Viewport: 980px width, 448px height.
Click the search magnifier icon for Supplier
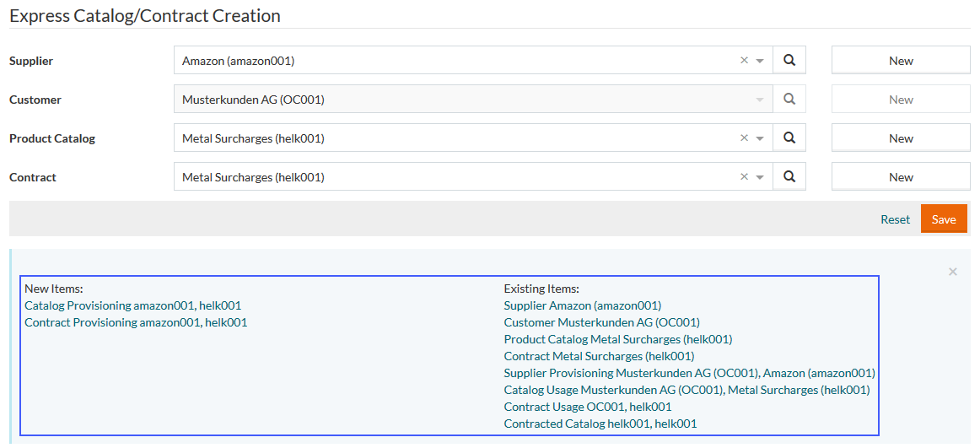(789, 61)
